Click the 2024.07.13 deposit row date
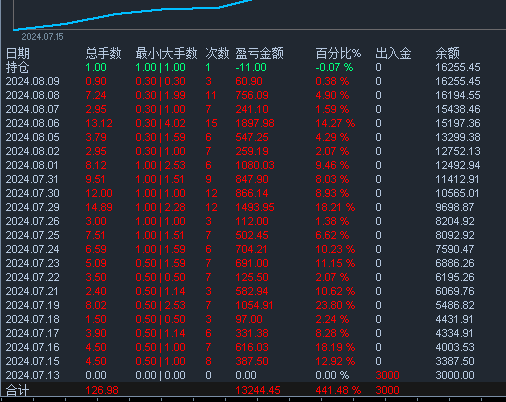Image resolution: width=506 pixels, height=402 pixels. pos(33,375)
